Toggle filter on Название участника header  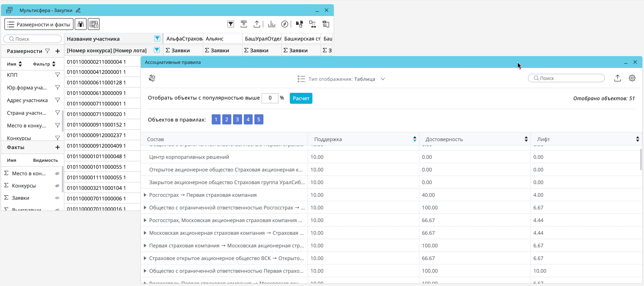157,38
